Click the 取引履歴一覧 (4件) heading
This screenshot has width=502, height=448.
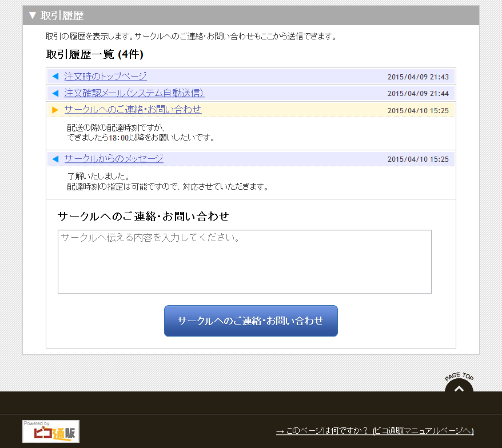click(x=94, y=54)
